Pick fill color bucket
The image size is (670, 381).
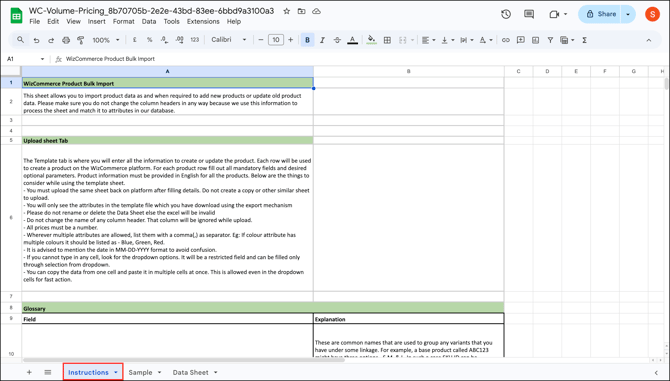[372, 40]
